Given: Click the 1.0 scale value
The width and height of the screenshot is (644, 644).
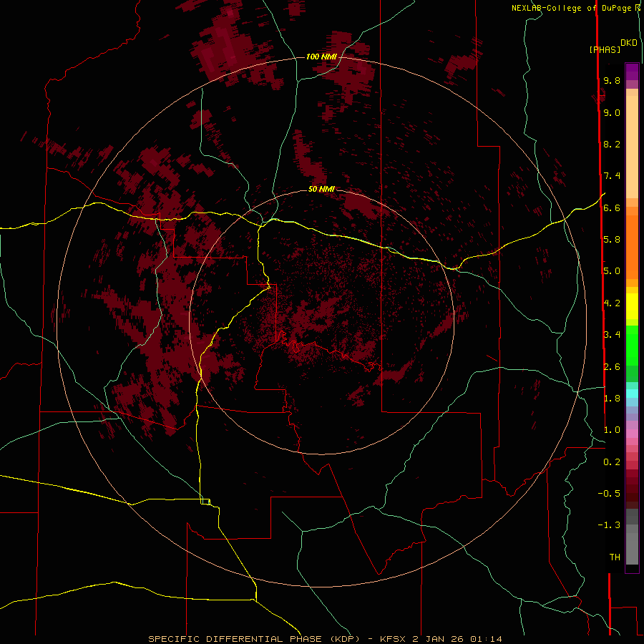Looking at the screenshot, I should (612, 429).
